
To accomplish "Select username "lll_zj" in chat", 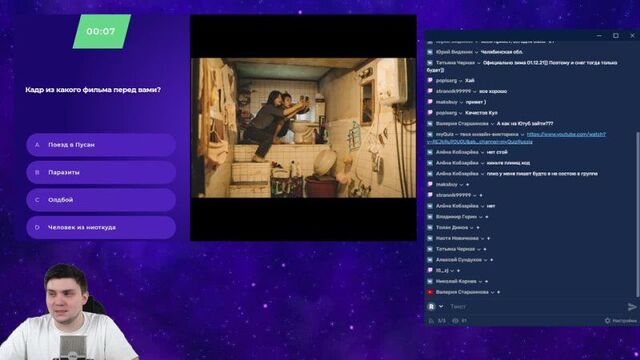I will pos(442,270).
